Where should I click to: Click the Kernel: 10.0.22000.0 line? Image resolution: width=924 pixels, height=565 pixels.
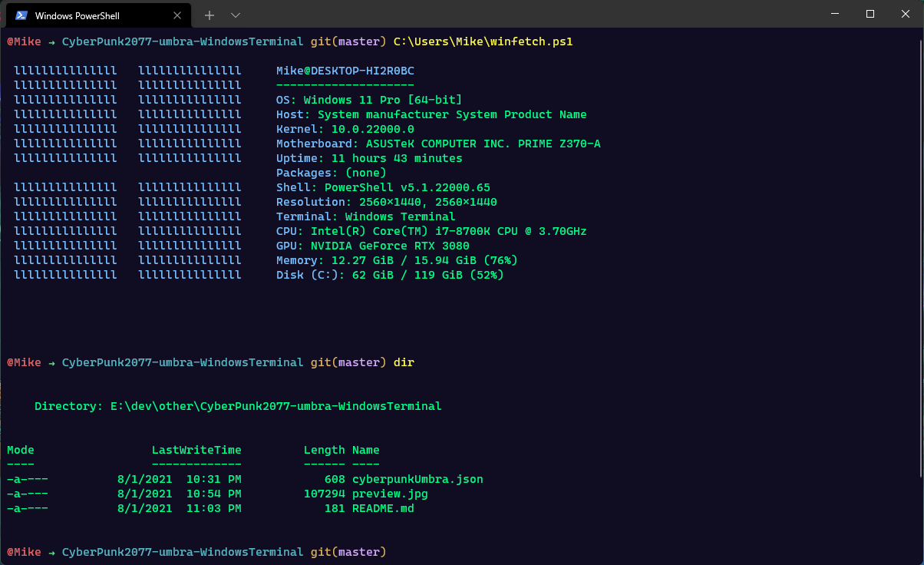pos(345,129)
